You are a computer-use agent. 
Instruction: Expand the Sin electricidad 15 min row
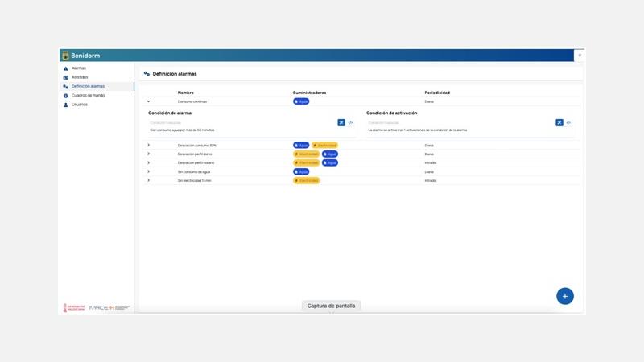pos(149,180)
